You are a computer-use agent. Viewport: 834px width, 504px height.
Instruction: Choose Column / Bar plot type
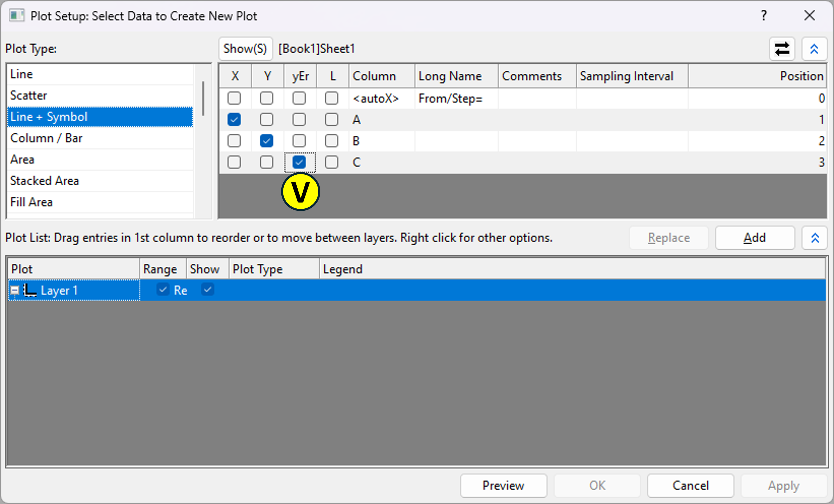[x=46, y=138]
